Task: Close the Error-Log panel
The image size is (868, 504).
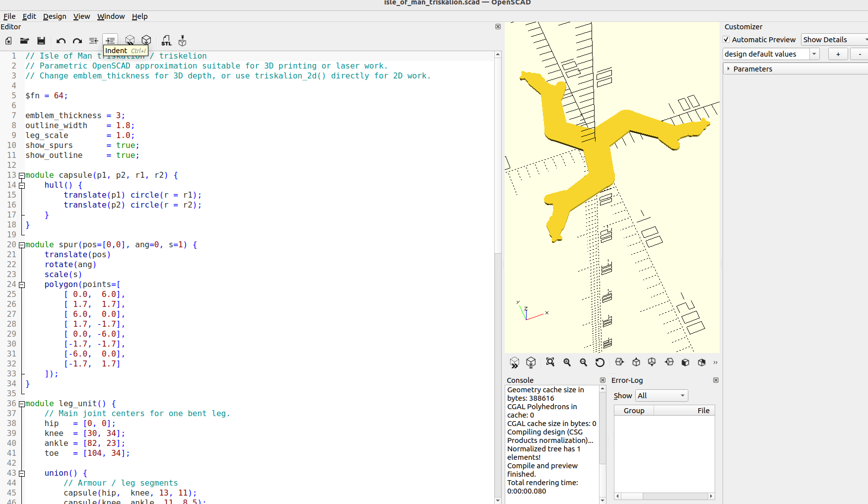Action: pos(716,380)
